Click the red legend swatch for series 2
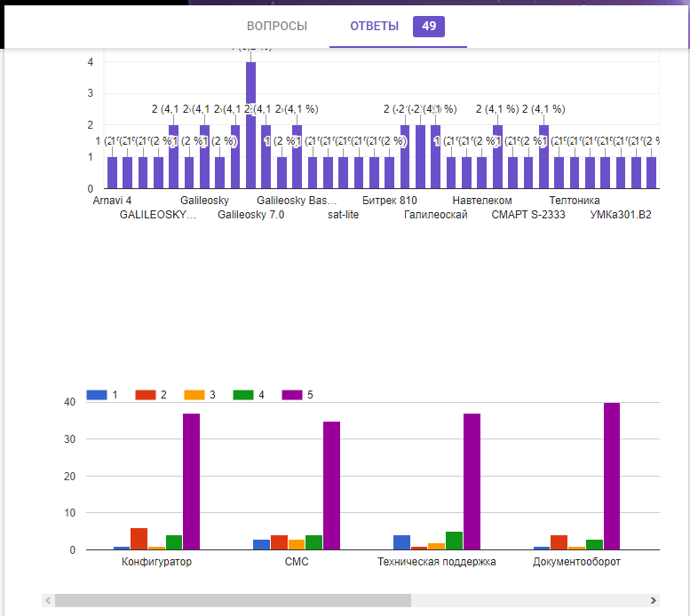Image resolution: width=690 pixels, height=616 pixels. click(146, 394)
